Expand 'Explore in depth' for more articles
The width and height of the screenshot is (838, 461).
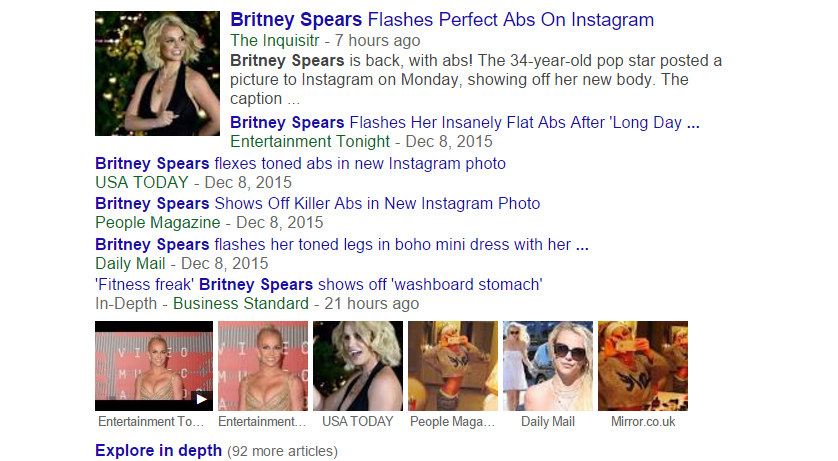click(158, 450)
